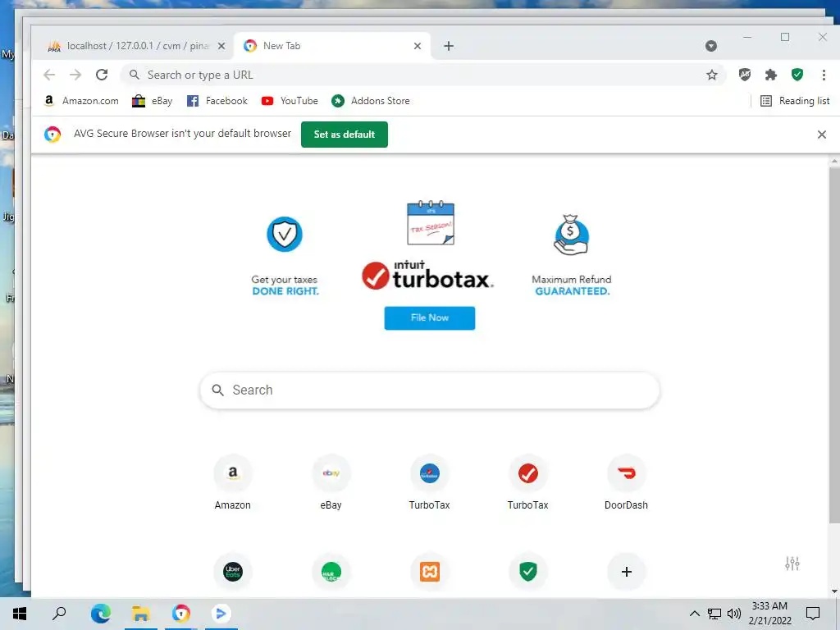
Task: Open the volume speaker tray icon
Action: click(734, 614)
